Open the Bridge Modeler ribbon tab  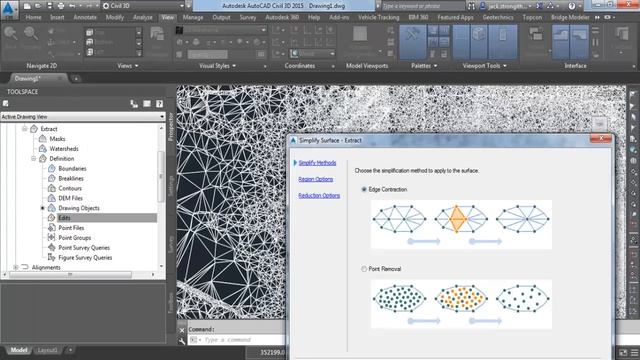pyautogui.click(x=570, y=18)
